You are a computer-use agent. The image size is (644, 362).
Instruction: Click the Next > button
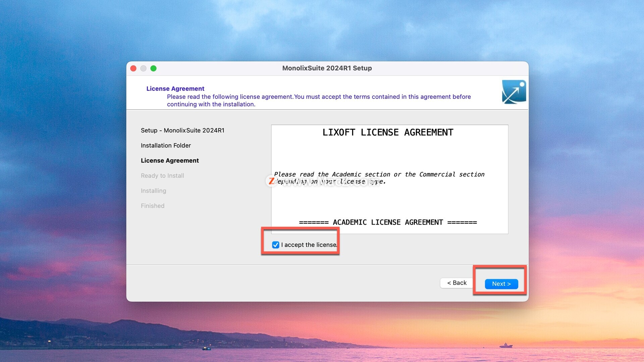coord(501,284)
